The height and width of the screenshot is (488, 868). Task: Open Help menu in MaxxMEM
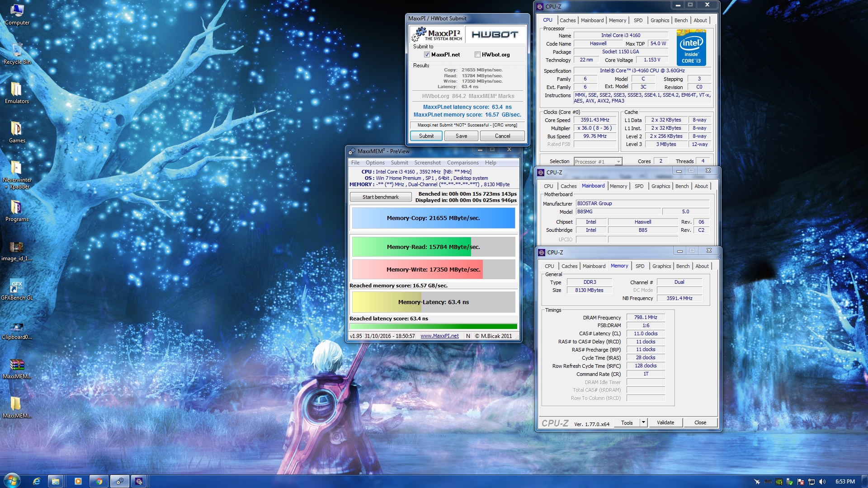491,163
